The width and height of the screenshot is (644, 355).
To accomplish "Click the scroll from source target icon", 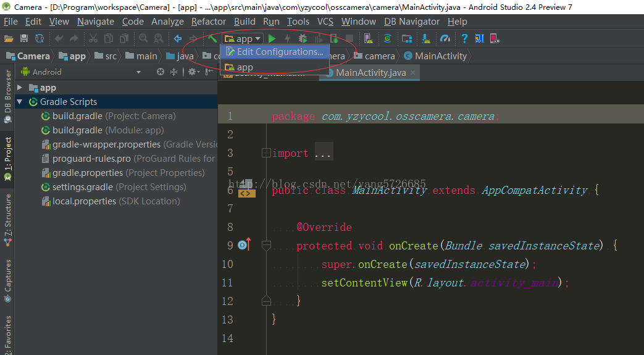I will coord(161,72).
